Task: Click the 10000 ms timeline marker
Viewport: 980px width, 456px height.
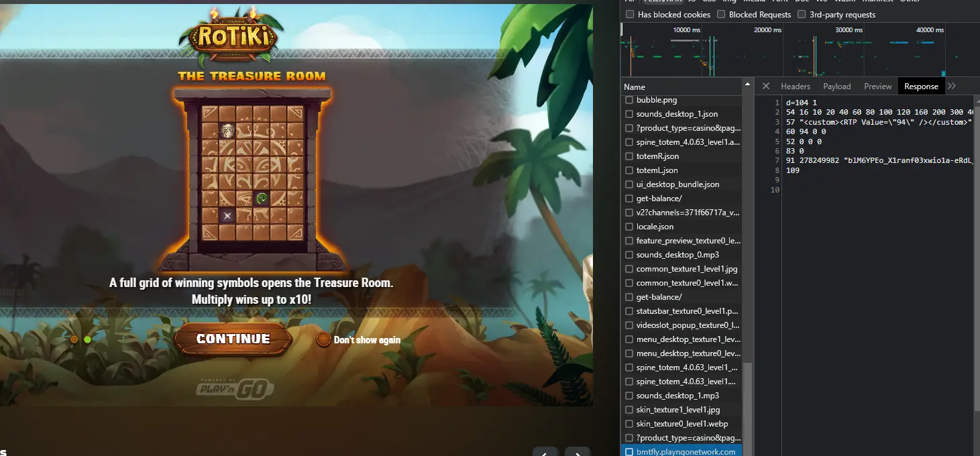Action: pyautogui.click(x=686, y=30)
